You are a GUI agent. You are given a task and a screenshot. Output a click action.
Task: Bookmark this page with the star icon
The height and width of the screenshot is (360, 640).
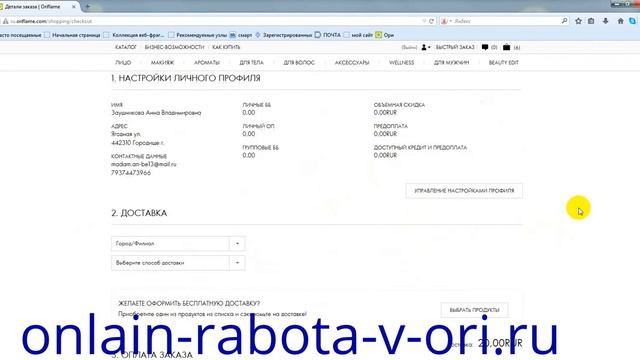point(578,21)
